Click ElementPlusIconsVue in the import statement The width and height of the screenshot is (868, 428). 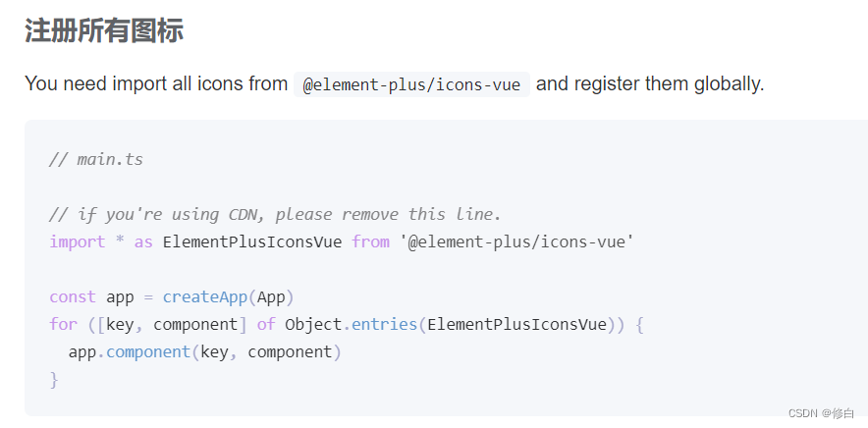click(x=252, y=241)
